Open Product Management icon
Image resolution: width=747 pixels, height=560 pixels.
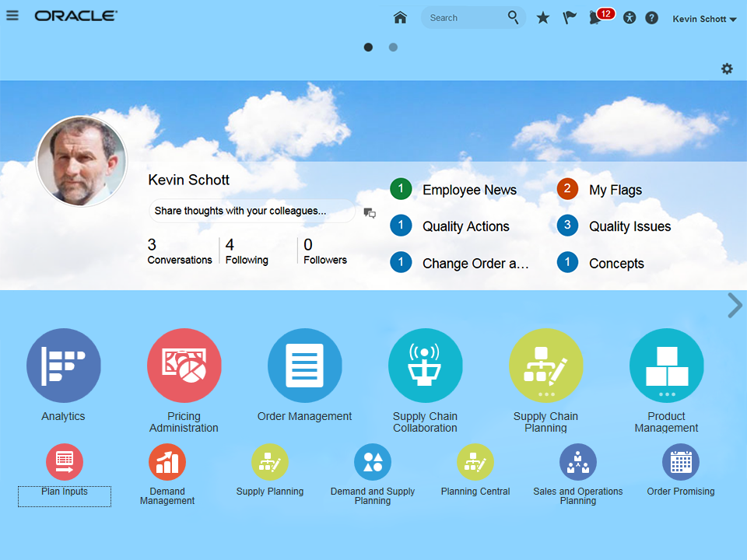pos(667,366)
